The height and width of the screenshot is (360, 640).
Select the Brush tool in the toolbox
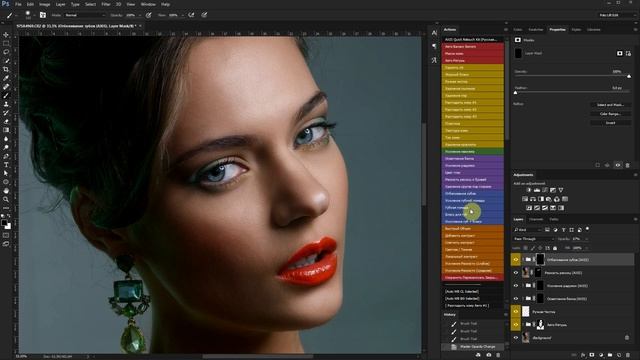coord(6,96)
